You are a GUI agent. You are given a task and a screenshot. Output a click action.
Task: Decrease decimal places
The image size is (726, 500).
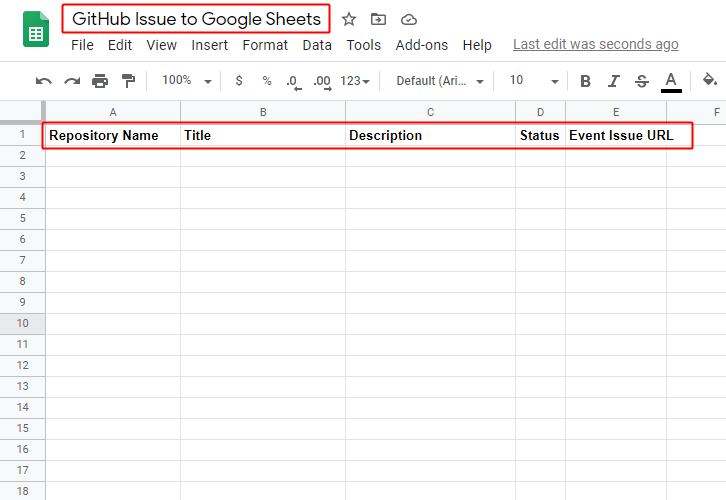(294, 82)
